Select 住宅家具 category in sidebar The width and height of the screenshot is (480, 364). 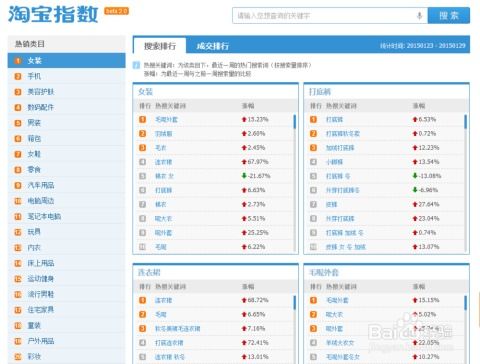[x=67, y=310]
